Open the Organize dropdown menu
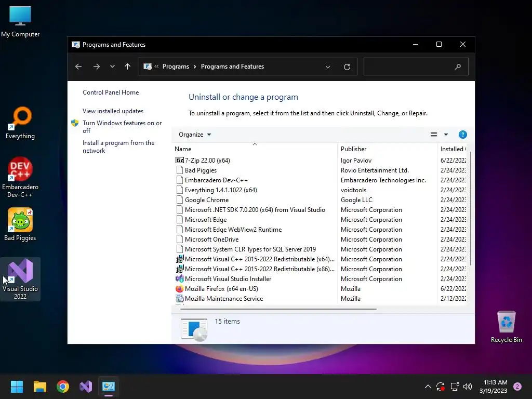The width and height of the screenshot is (532, 399). coord(195,135)
